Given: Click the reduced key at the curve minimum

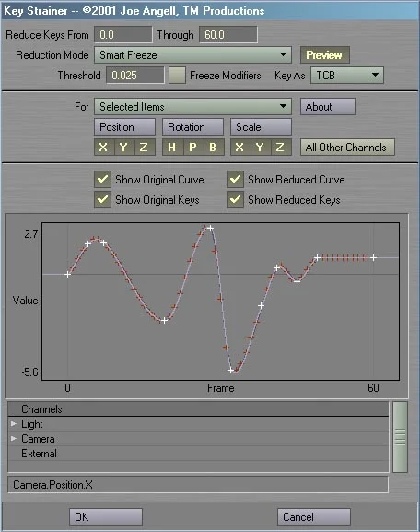Looking at the screenshot, I should (230, 370).
